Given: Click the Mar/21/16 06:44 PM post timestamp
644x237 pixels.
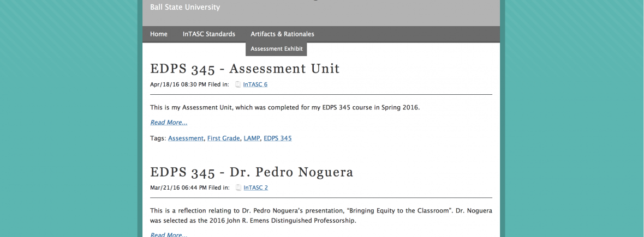Looking at the screenshot, I should pos(178,188).
